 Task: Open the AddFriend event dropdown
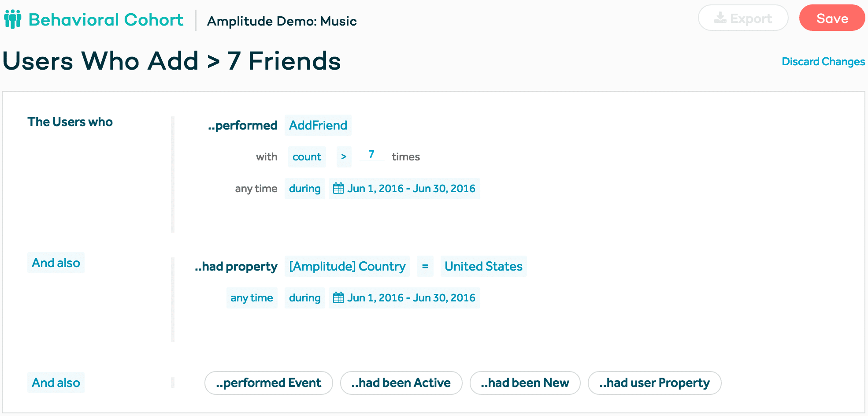[318, 126]
